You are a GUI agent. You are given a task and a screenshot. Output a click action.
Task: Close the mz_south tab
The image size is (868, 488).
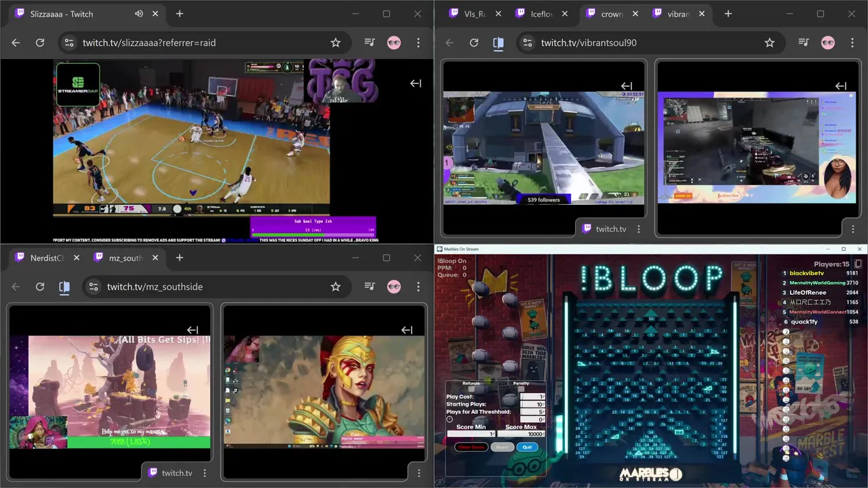(x=155, y=258)
